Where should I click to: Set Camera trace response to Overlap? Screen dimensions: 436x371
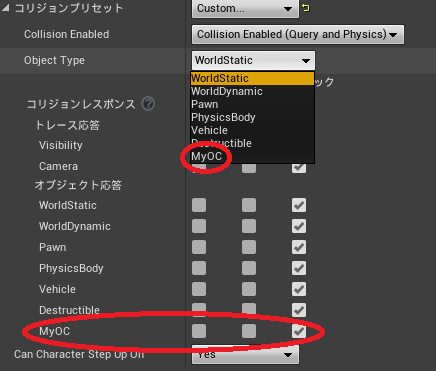(249, 168)
